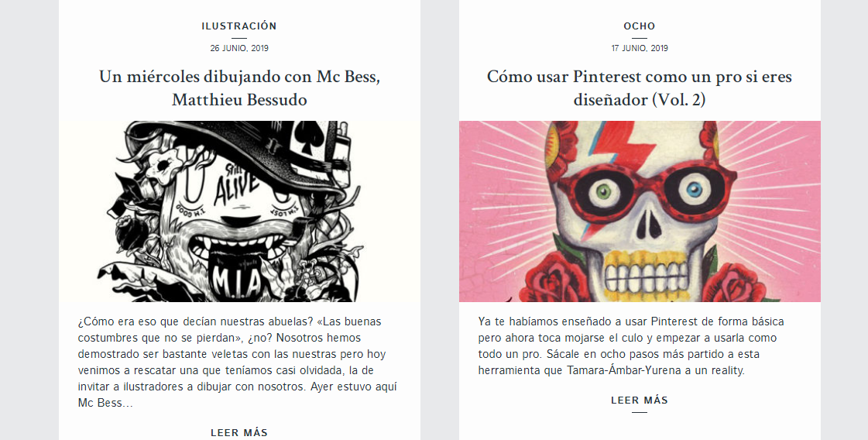Click the skull's yellow teeth
Image resolution: width=868 pixels, height=440 pixels.
coord(647,276)
